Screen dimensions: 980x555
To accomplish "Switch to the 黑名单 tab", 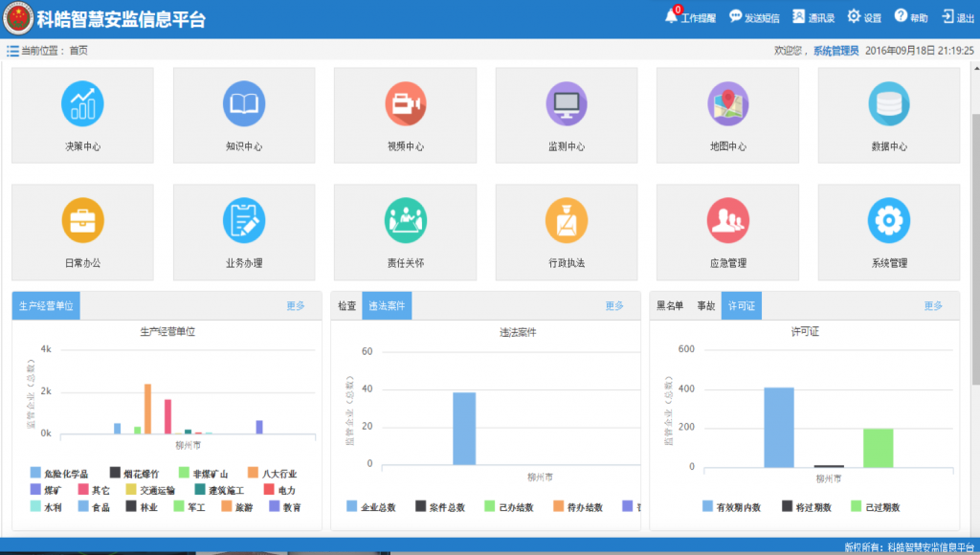I will point(670,306).
